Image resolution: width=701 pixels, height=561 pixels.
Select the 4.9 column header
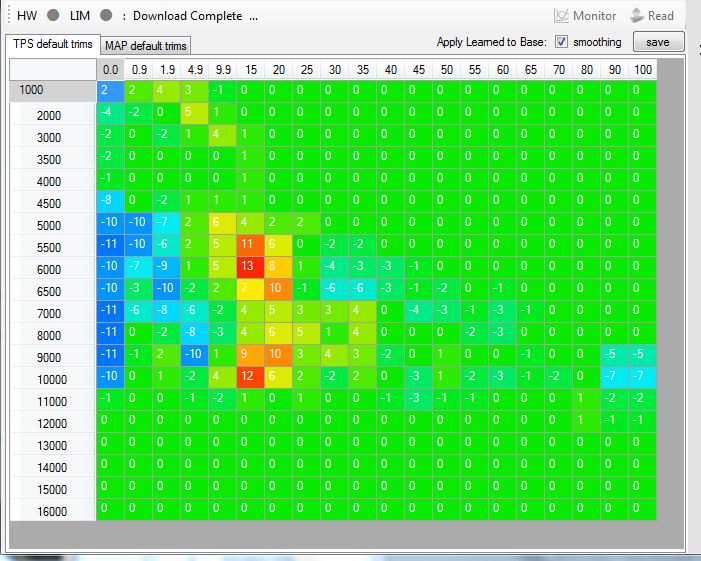[195, 70]
